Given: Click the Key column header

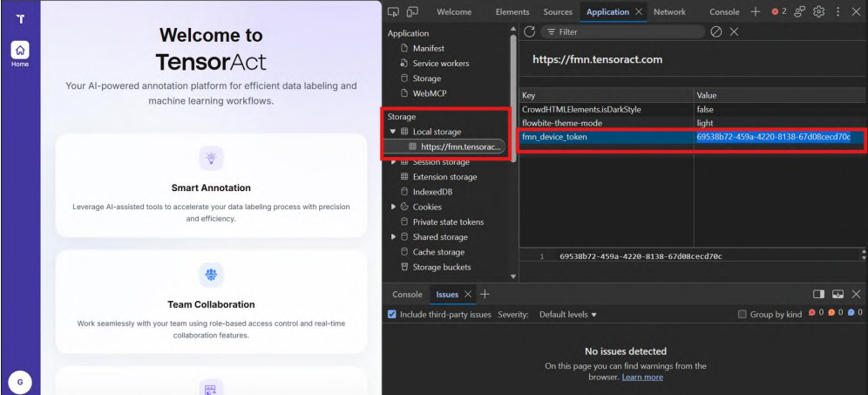Looking at the screenshot, I should pos(607,95).
